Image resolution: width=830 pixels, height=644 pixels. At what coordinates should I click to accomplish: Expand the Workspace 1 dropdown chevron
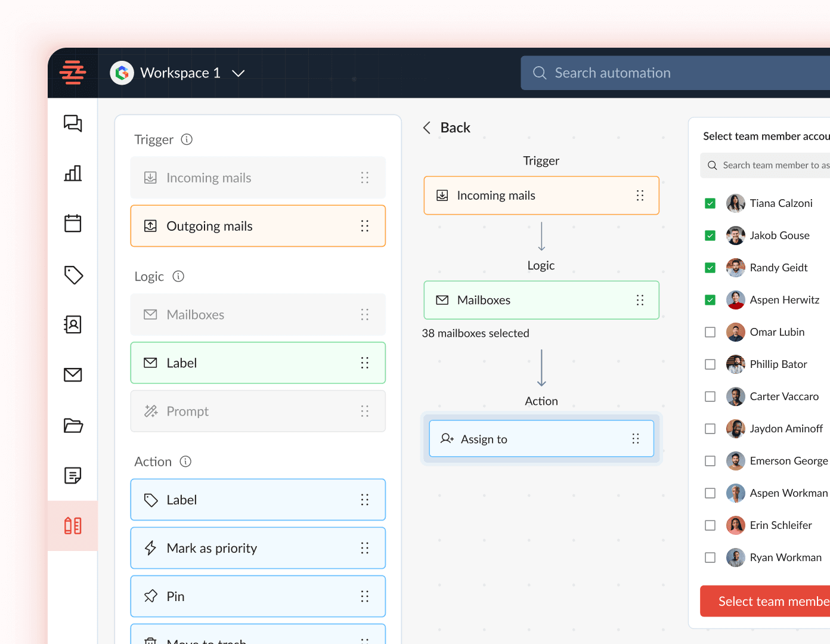239,73
